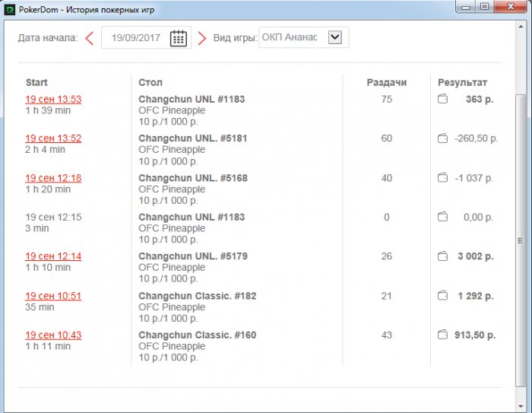532x413 pixels.
Task: Select table name Changchun UNL. #5181
Action: (x=193, y=138)
